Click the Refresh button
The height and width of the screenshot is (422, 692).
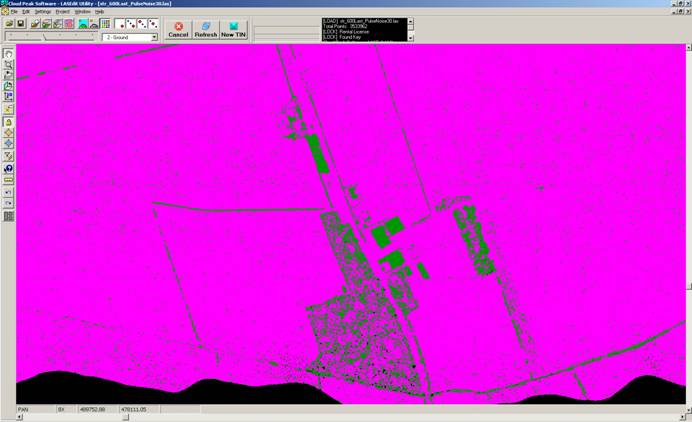pyautogui.click(x=206, y=29)
